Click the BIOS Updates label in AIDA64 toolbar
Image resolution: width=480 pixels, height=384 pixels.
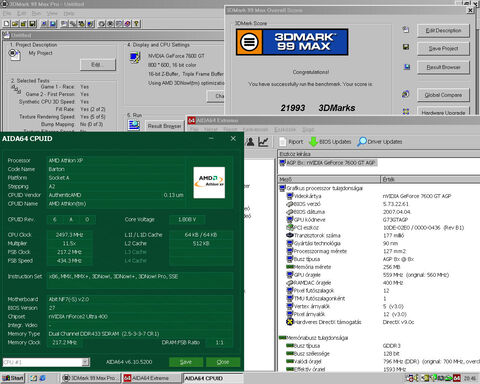(335, 142)
